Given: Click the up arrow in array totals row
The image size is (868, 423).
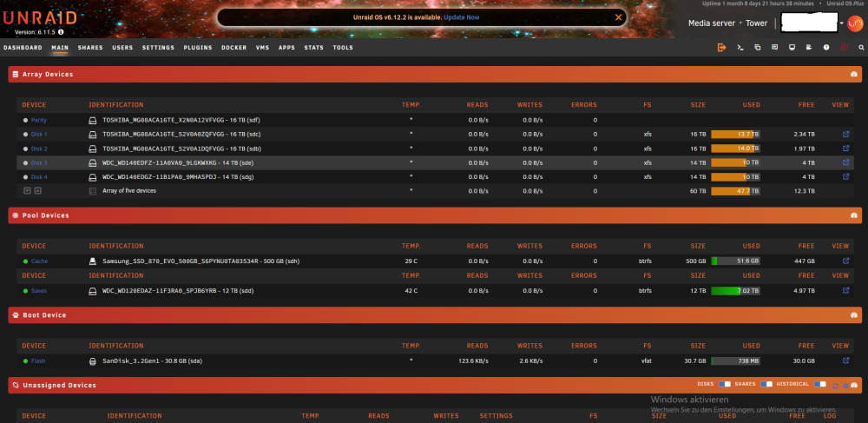Looking at the screenshot, I should tap(37, 190).
